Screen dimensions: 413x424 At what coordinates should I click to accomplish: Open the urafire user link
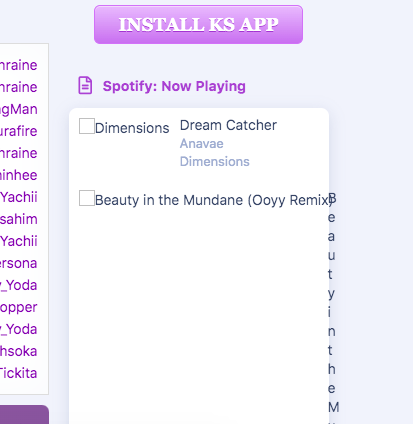pos(19,131)
